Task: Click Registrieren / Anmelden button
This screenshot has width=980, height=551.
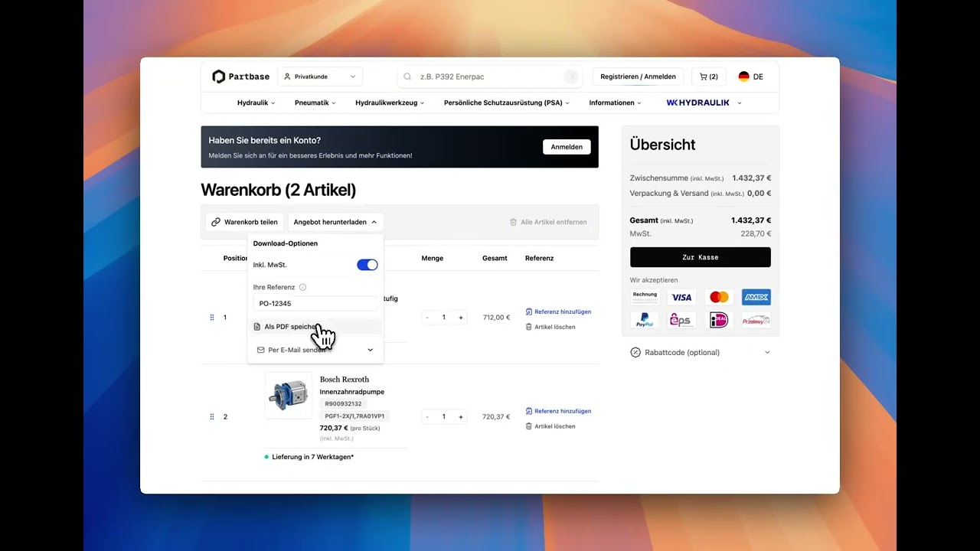Action: point(638,77)
